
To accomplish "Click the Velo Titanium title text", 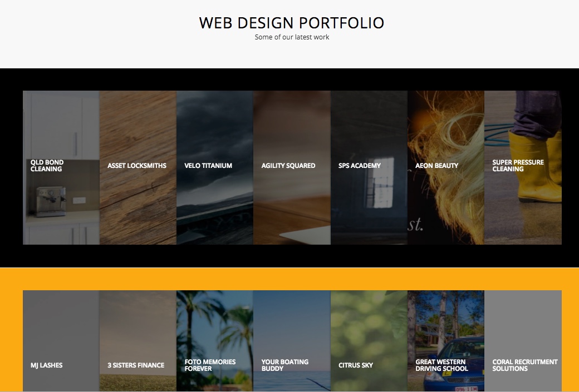I will pyautogui.click(x=208, y=166).
